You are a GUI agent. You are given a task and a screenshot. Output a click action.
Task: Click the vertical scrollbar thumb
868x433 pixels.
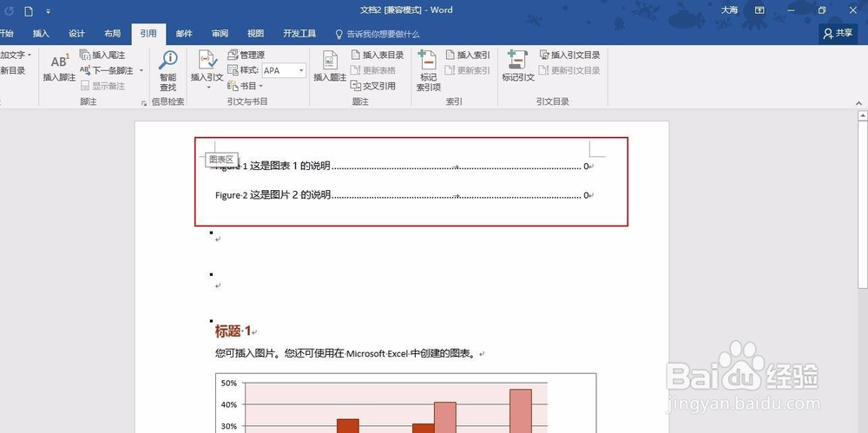[863, 204]
